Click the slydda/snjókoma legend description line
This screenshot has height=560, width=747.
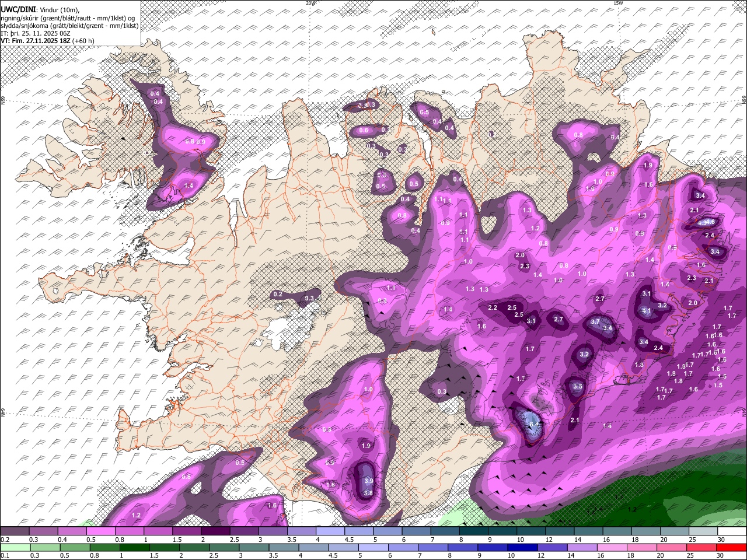(69, 26)
